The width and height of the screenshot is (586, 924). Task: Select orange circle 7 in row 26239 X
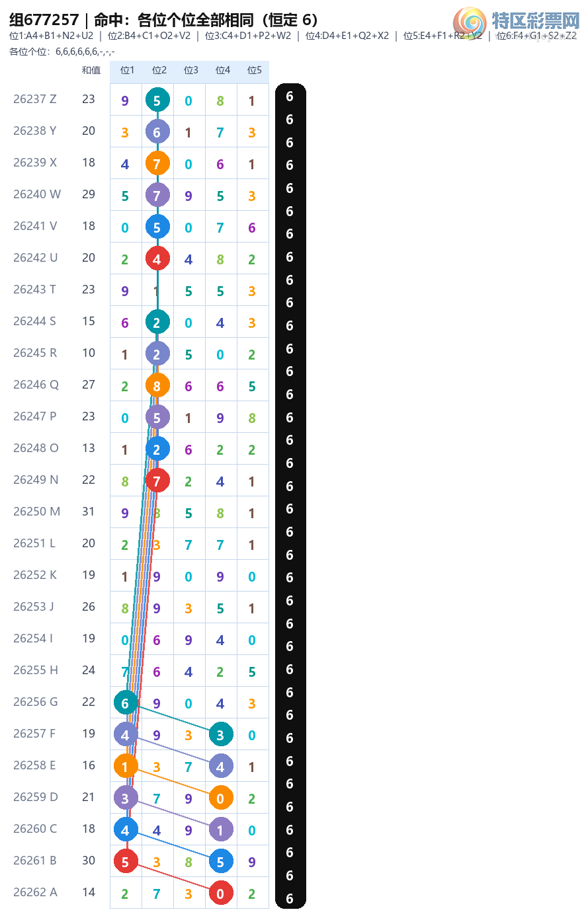(157, 163)
